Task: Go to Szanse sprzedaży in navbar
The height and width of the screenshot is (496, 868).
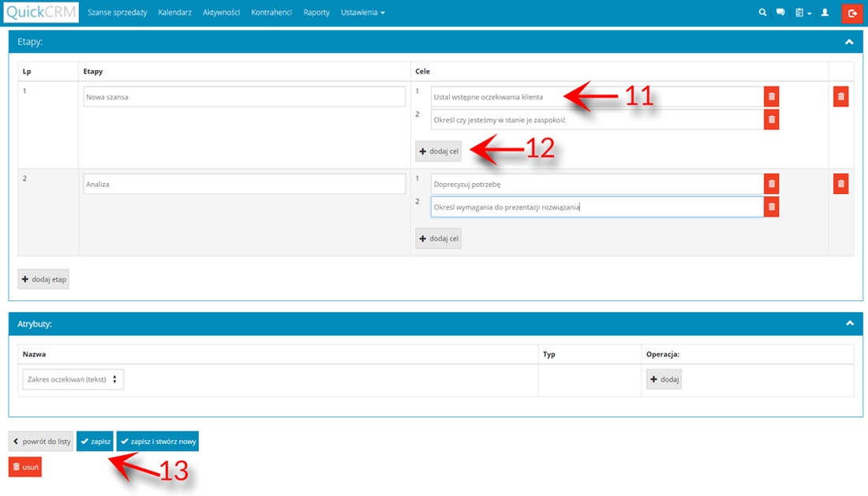Action: click(x=118, y=13)
